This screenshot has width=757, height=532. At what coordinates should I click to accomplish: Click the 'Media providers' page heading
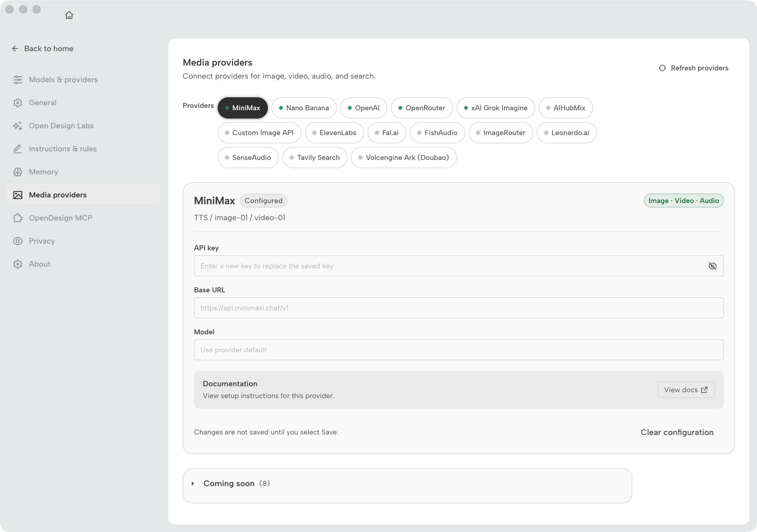pos(217,62)
